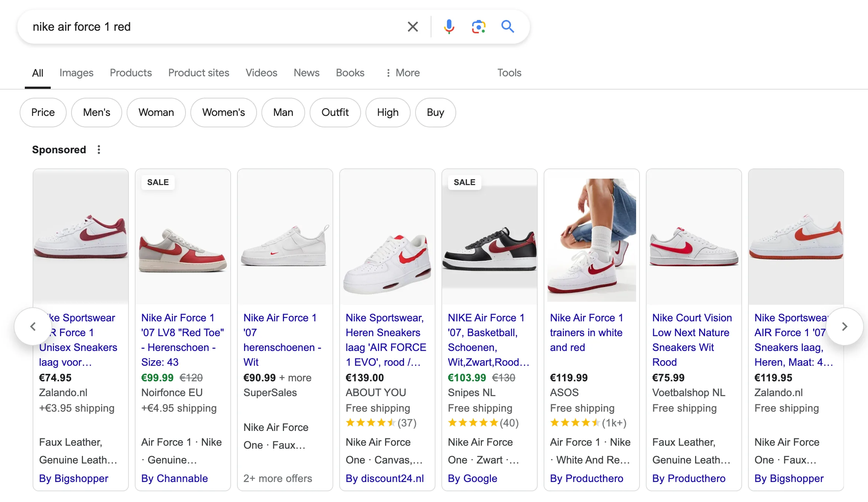This screenshot has height=502, width=868.
Task: Open the all-white SuperSales sneaker image
Action: point(285,237)
